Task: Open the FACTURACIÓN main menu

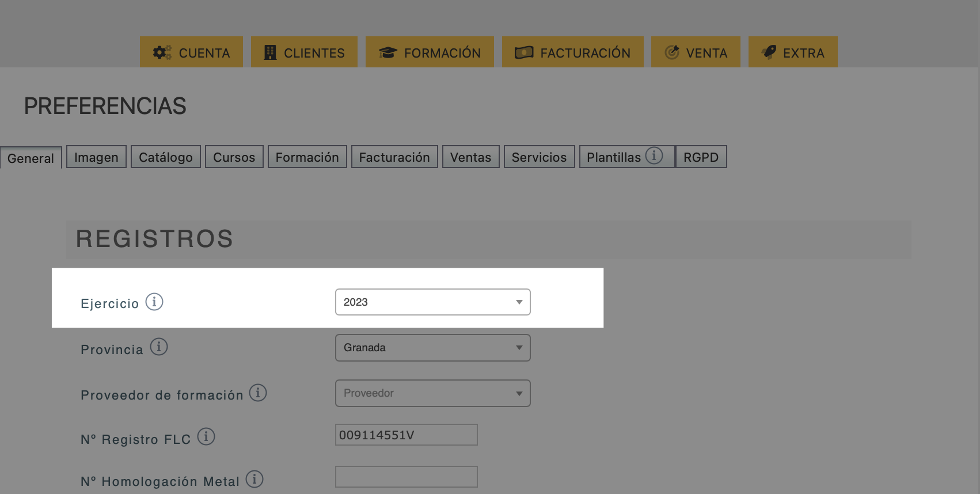Action: tap(573, 52)
